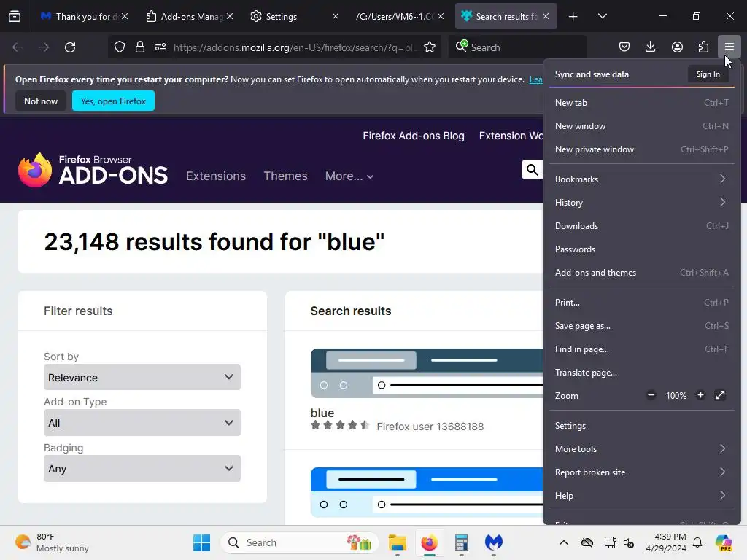
Task: Zoom out with the minus button
Action: click(651, 395)
